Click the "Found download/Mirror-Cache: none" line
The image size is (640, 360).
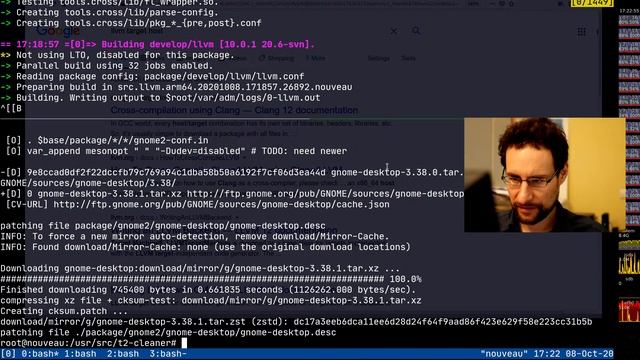(205, 247)
